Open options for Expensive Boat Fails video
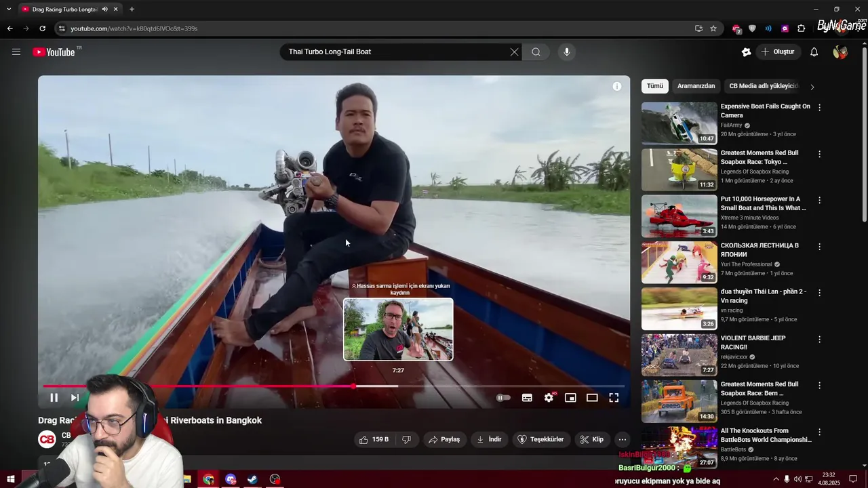868x488 pixels. pos(819,107)
